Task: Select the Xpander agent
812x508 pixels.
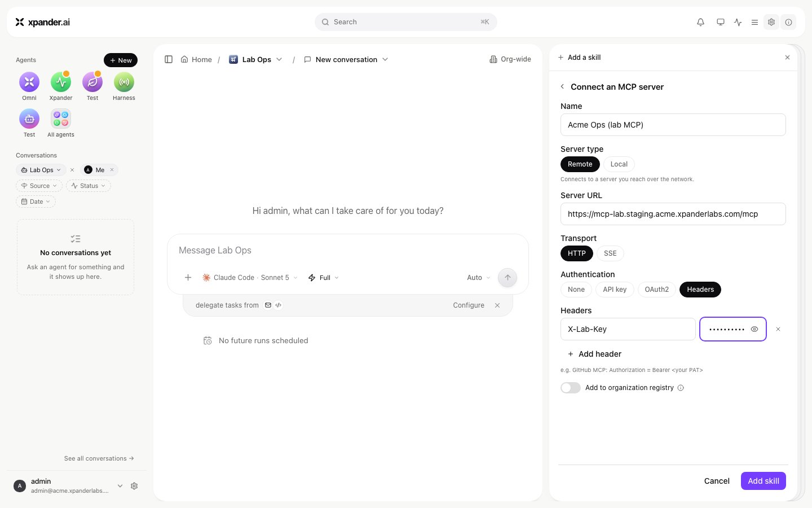Action: (61, 86)
